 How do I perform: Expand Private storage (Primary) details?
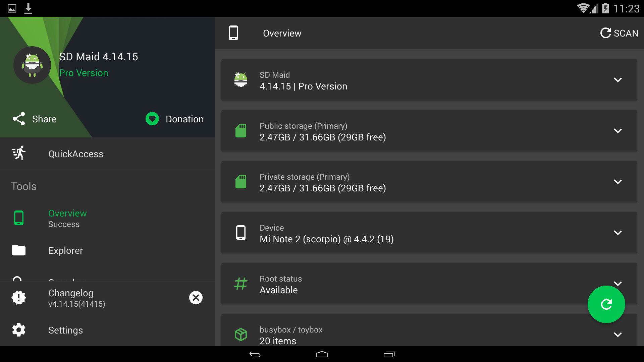coord(618,182)
